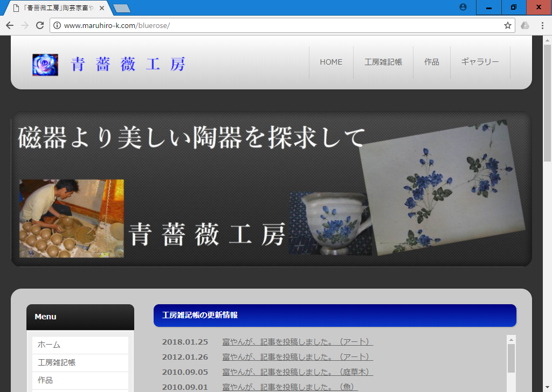Focus the address bar URL field
The image size is (552, 392).
tap(282, 25)
